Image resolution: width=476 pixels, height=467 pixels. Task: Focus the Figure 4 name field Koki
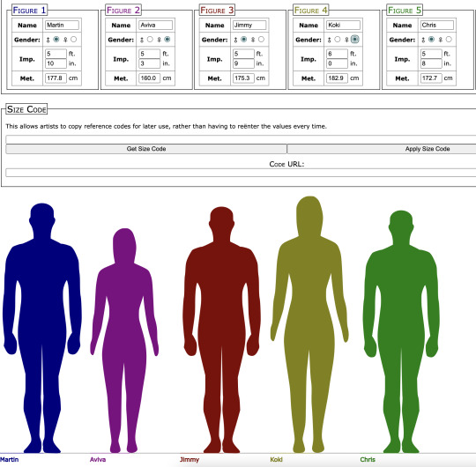[x=344, y=26]
